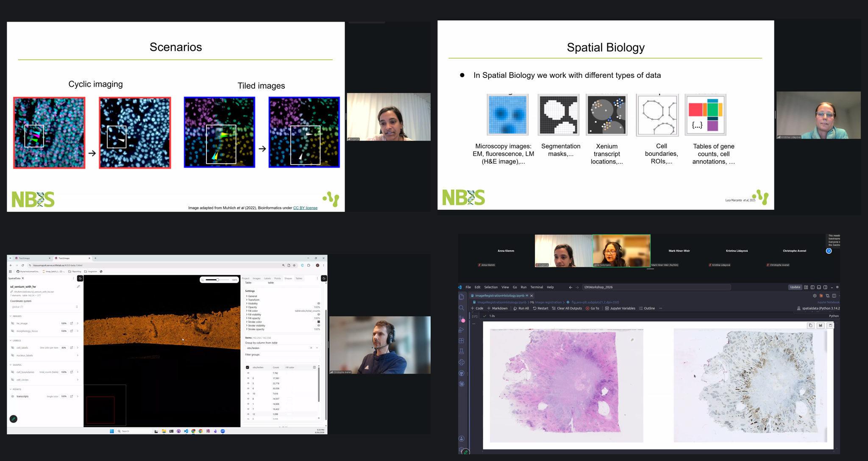Click Clear All Outputs button

click(x=567, y=308)
